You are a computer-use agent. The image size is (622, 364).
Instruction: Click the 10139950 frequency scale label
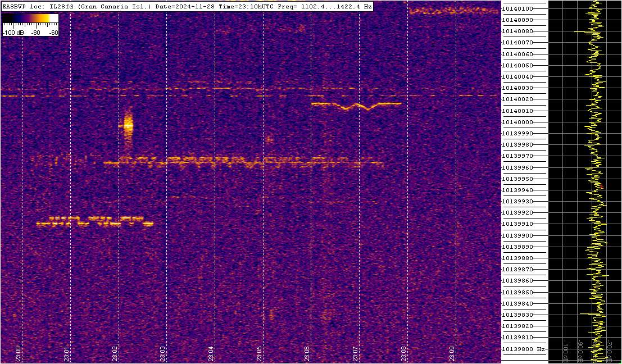pos(517,179)
